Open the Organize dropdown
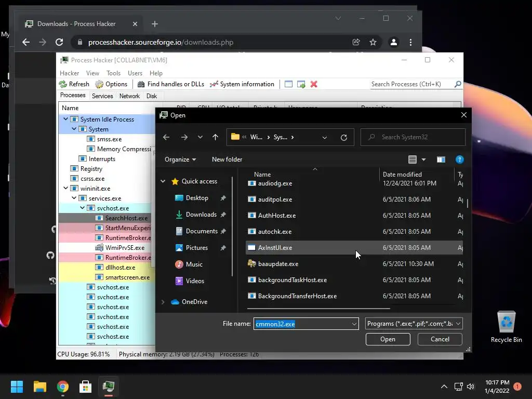The height and width of the screenshot is (399, 532). (x=180, y=159)
